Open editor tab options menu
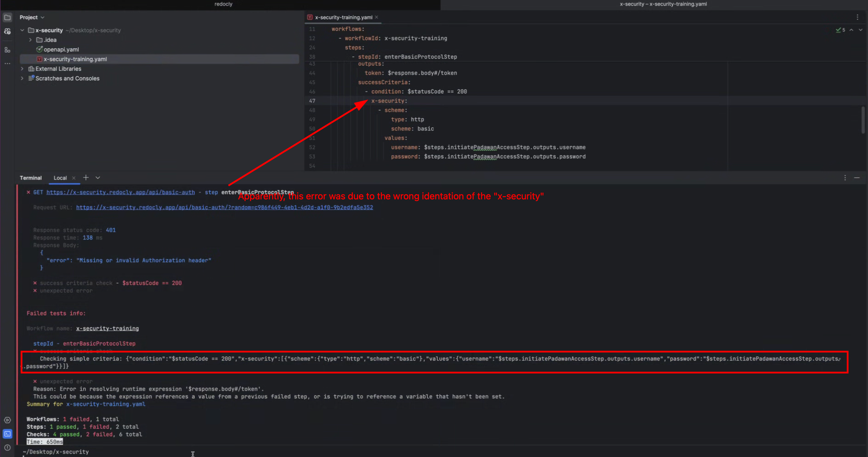The image size is (868, 457). tap(858, 17)
